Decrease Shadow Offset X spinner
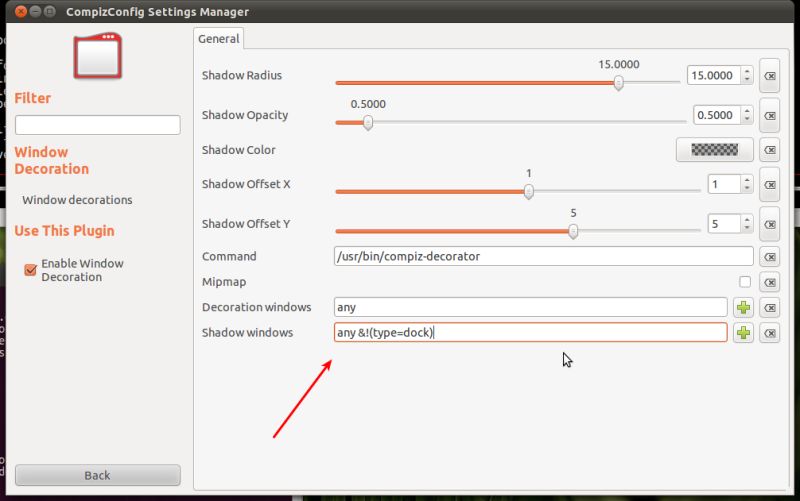The height and width of the screenshot is (501, 800). tap(747, 188)
